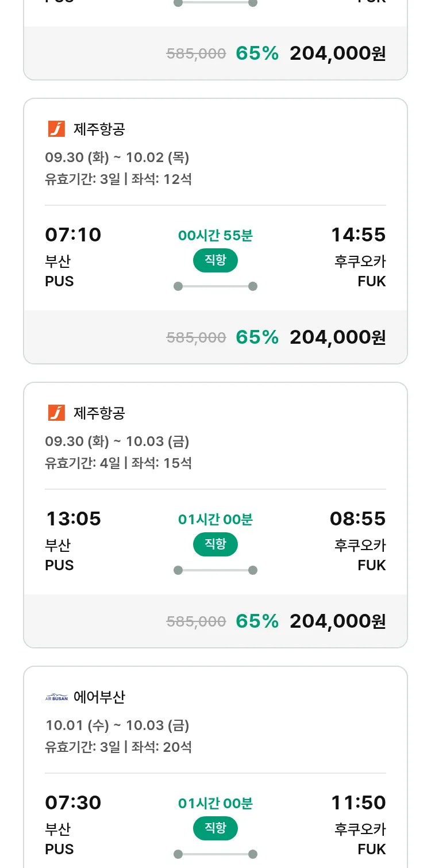Tap the 07:10 departure time from 부산

[73, 235]
